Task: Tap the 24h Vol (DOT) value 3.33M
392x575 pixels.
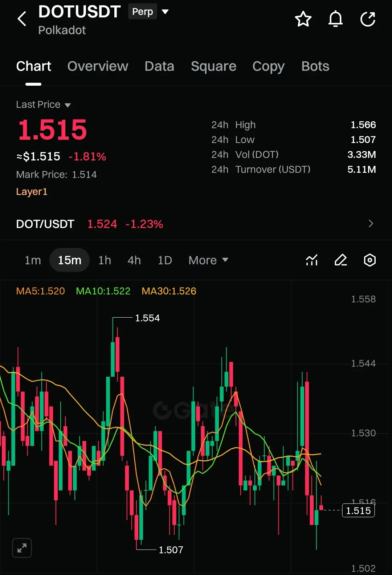Action: 362,154
